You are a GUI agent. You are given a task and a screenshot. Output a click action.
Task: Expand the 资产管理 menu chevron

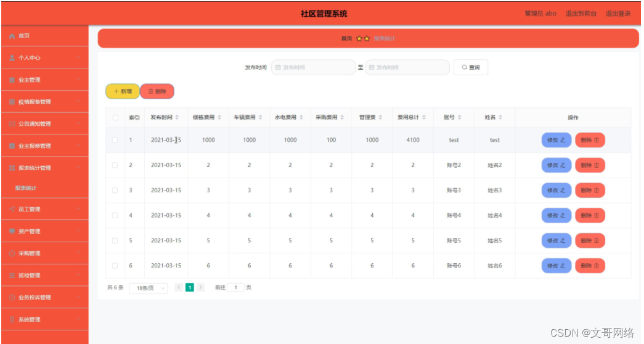point(78,231)
